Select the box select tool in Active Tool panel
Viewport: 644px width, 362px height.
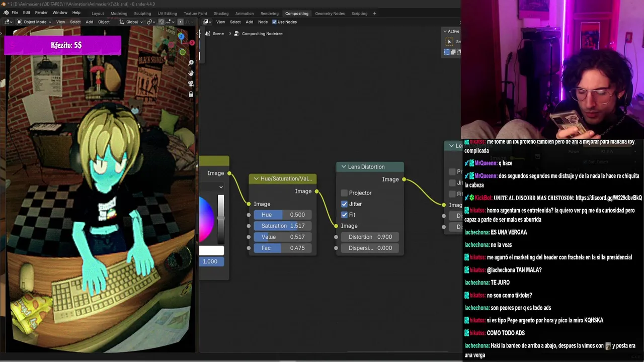[x=450, y=42]
